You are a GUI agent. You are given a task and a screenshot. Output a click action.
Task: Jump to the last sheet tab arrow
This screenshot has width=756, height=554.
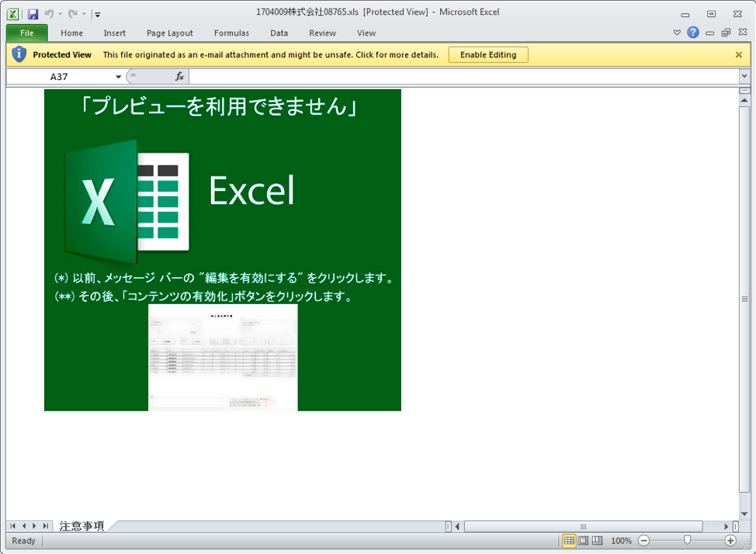click(x=45, y=526)
